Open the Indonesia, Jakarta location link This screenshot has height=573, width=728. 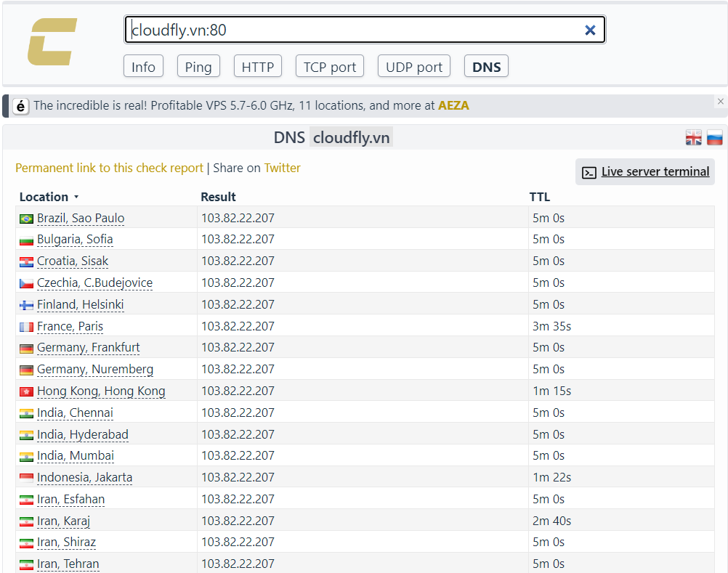pos(84,477)
